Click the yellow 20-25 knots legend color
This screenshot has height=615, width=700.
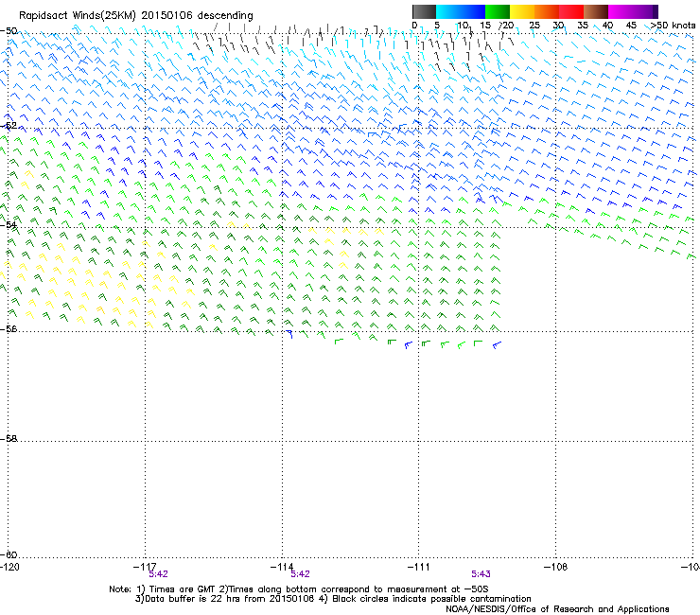click(x=522, y=11)
